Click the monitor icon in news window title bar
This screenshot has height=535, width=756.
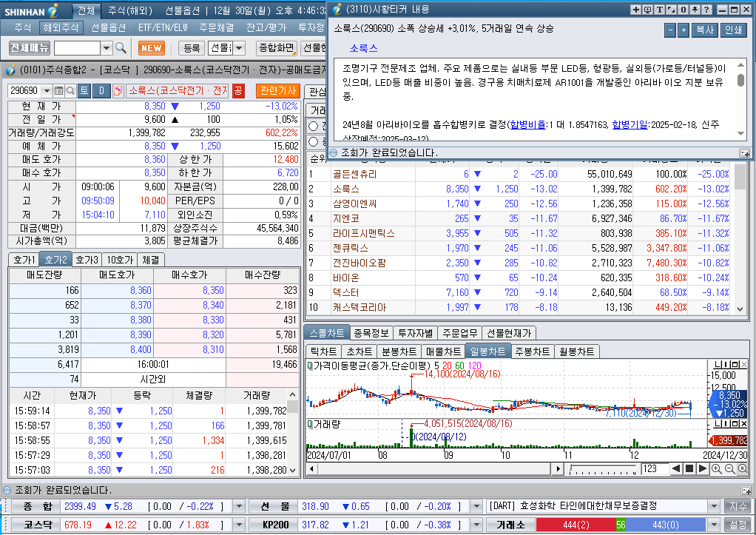point(647,9)
